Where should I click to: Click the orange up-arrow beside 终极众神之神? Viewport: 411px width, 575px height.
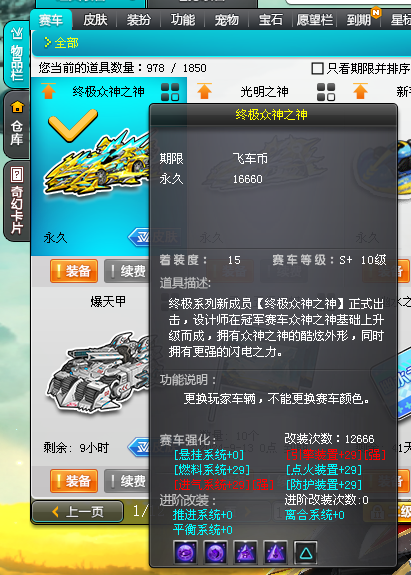(x=48, y=91)
